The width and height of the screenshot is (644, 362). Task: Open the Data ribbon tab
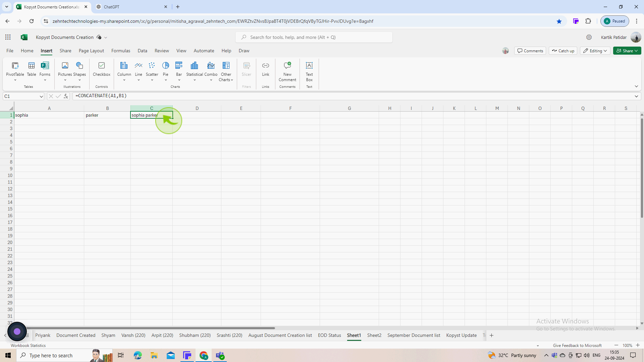point(142,51)
